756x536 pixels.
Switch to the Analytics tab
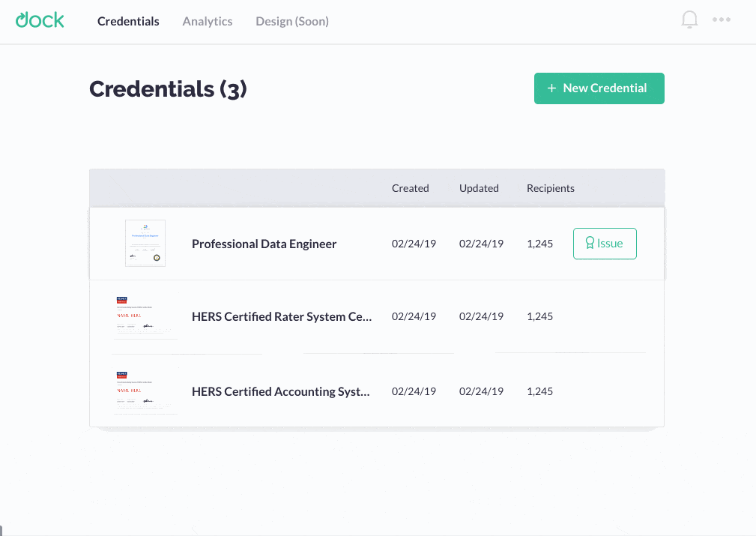[208, 21]
